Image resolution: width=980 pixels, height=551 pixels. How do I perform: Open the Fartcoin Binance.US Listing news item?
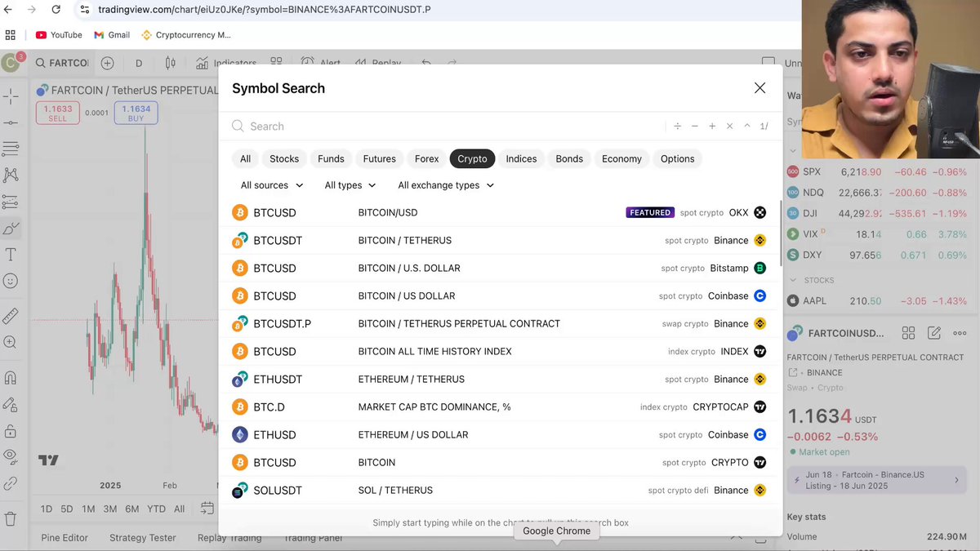[876, 480]
